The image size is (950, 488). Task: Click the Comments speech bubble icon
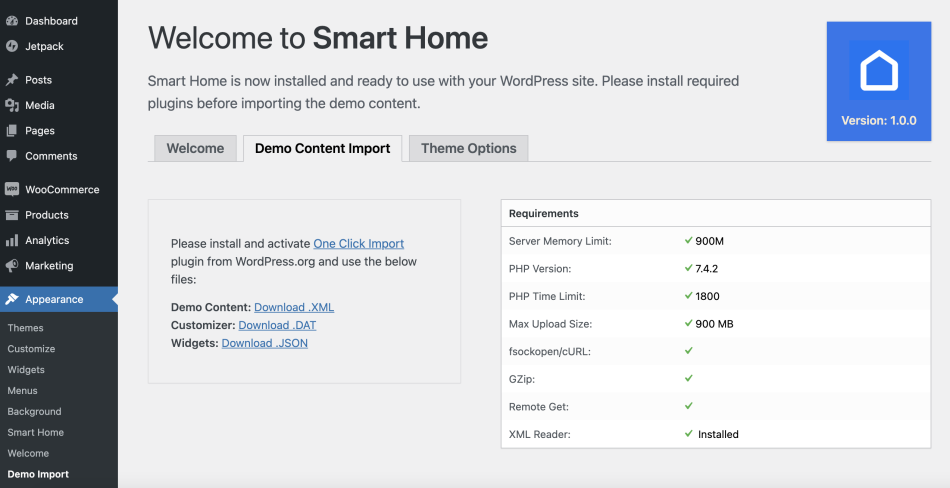(12, 156)
